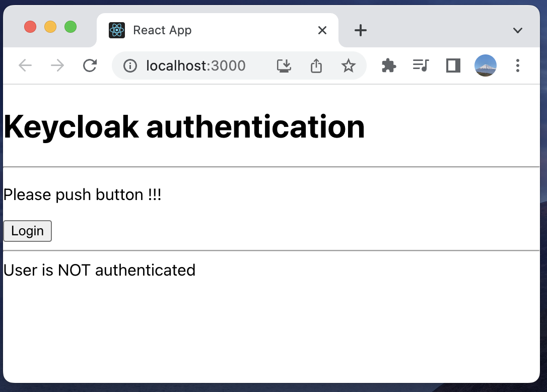This screenshot has width=547, height=392.
Task: Bookmark this tab with the star icon
Action: click(348, 66)
